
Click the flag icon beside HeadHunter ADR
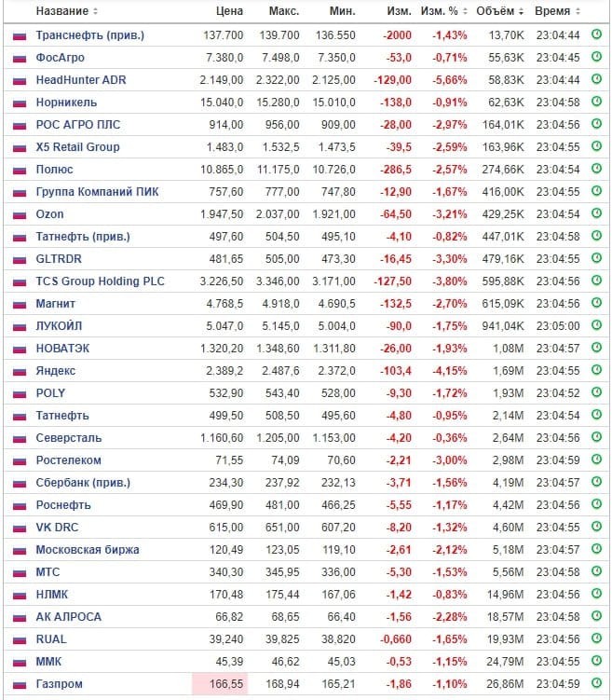click(x=20, y=80)
